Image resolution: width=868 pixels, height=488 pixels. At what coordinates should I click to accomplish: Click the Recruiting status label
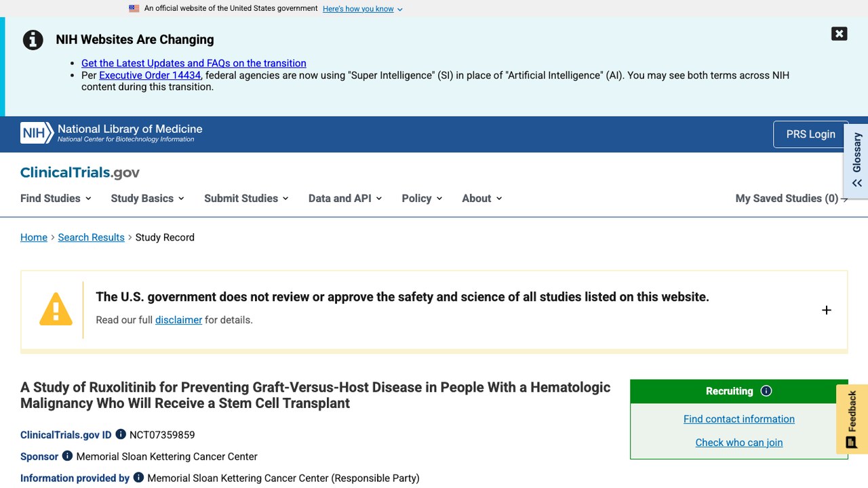(729, 391)
